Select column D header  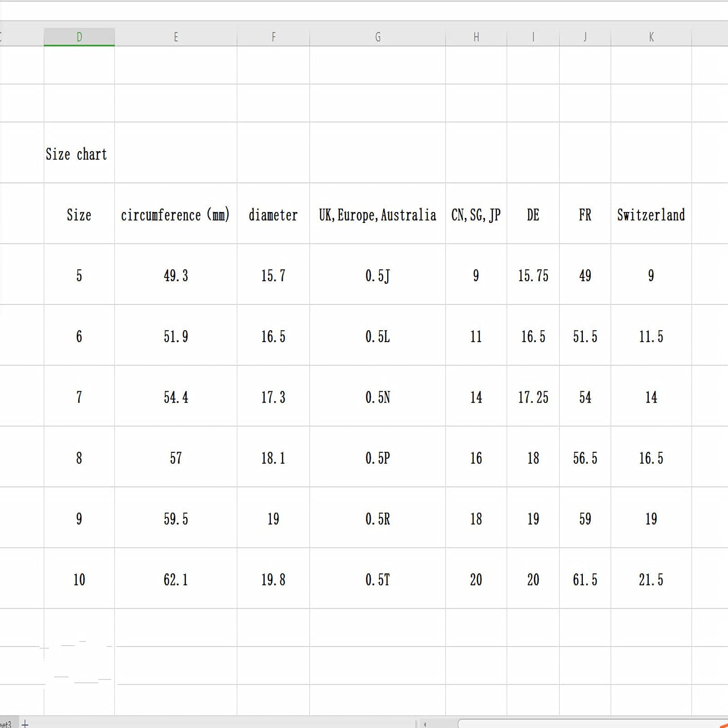pyautogui.click(x=79, y=37)
